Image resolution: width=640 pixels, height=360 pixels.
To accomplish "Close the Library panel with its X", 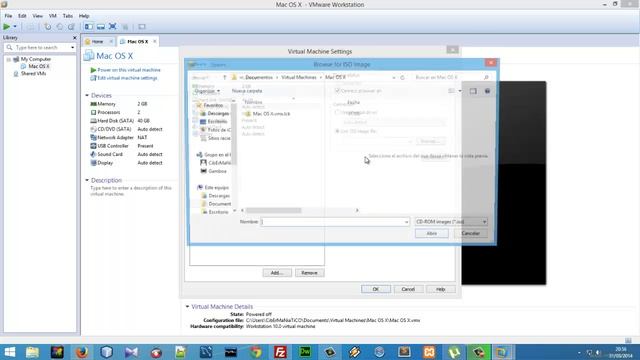I will pos(74,38).
